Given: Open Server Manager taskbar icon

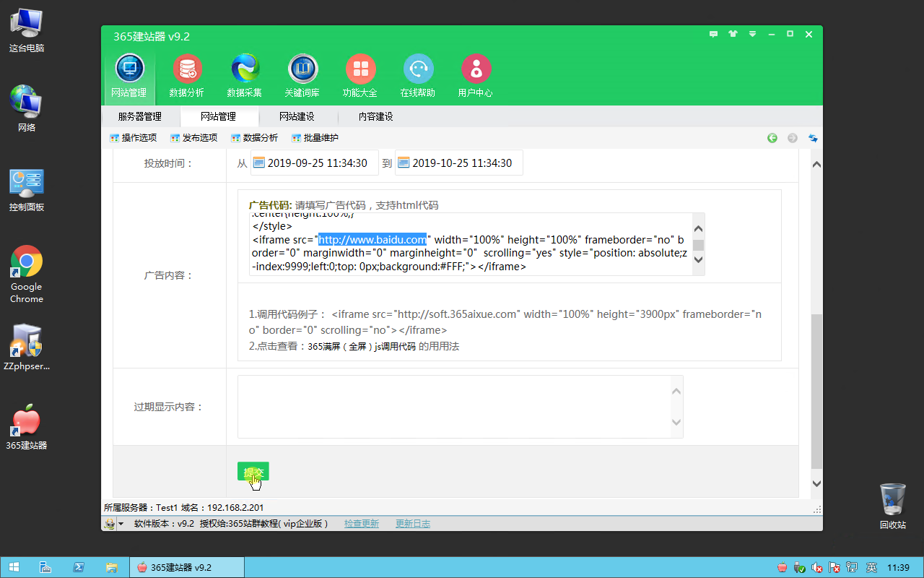Looking at the screenshot, I should click(45, 567).
